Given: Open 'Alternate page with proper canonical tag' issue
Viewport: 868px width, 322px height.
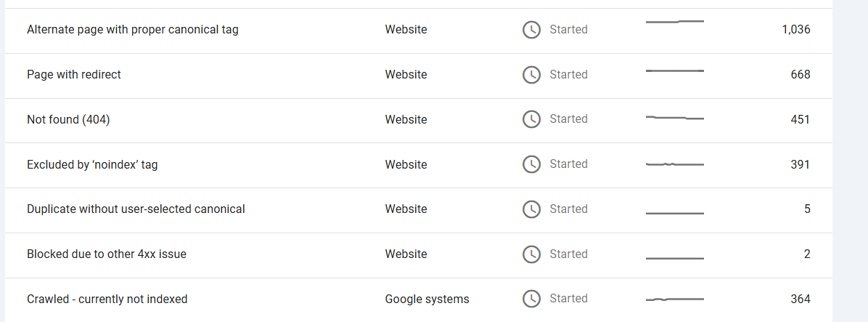Looking at the screenshot, I should point(419,31).
